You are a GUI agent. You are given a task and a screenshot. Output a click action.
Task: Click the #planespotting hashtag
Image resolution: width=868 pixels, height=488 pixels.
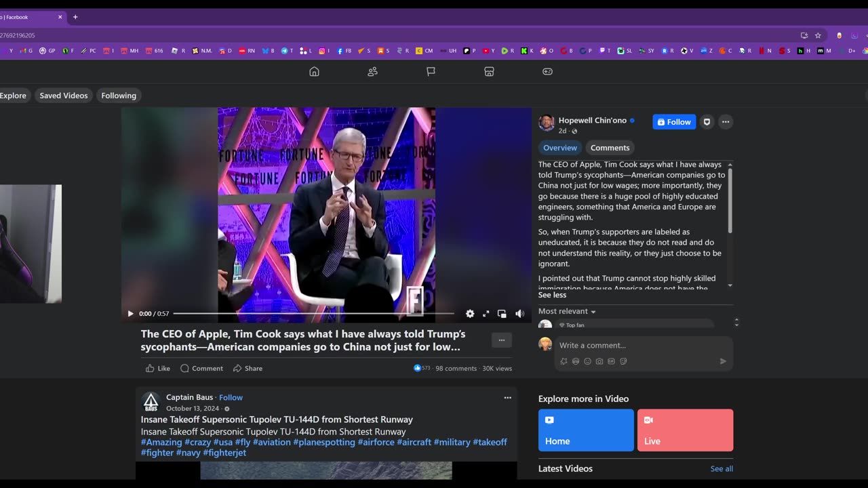(x=324, y=442)
